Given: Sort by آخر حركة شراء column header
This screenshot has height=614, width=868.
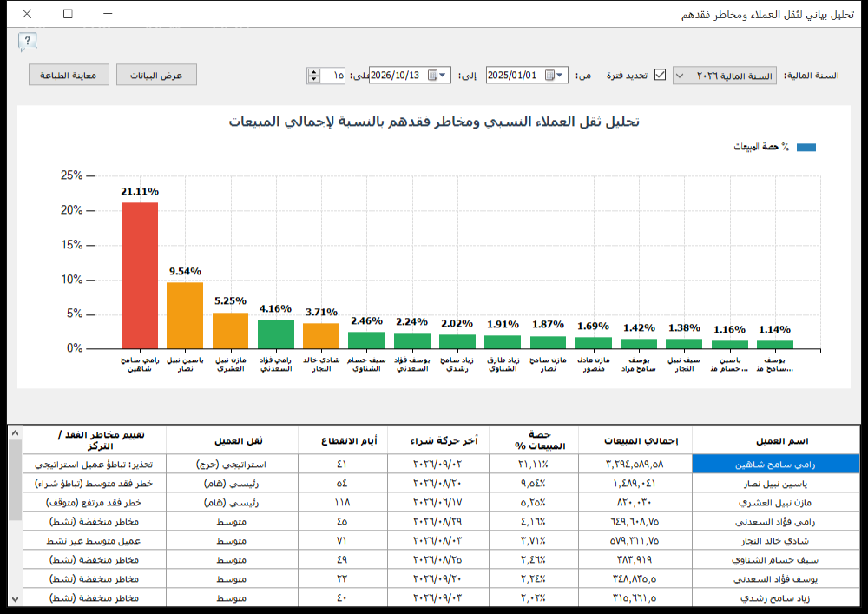Looking at the screenshot, I should [x=438, y=440].
